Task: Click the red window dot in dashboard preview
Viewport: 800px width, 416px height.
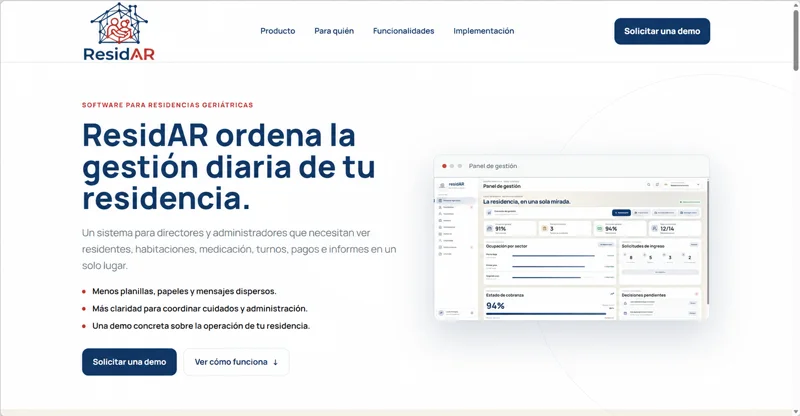Action: click(444, 166)
